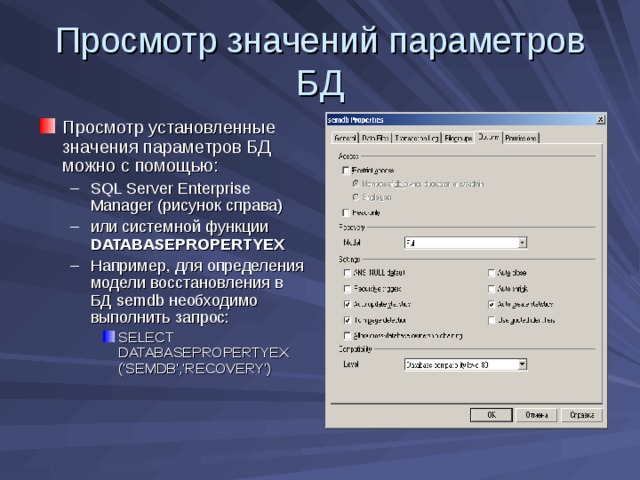The width and height of the screenshot is (640, 480).
Task: Go to the Filegroups tab
Action: coord(458,138)
